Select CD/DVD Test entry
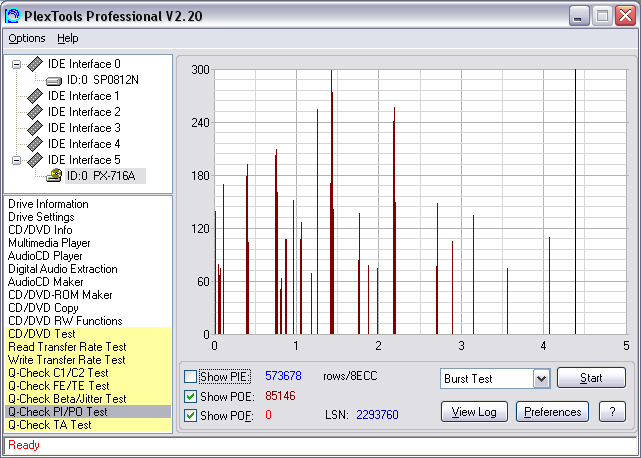 [88, 334]
